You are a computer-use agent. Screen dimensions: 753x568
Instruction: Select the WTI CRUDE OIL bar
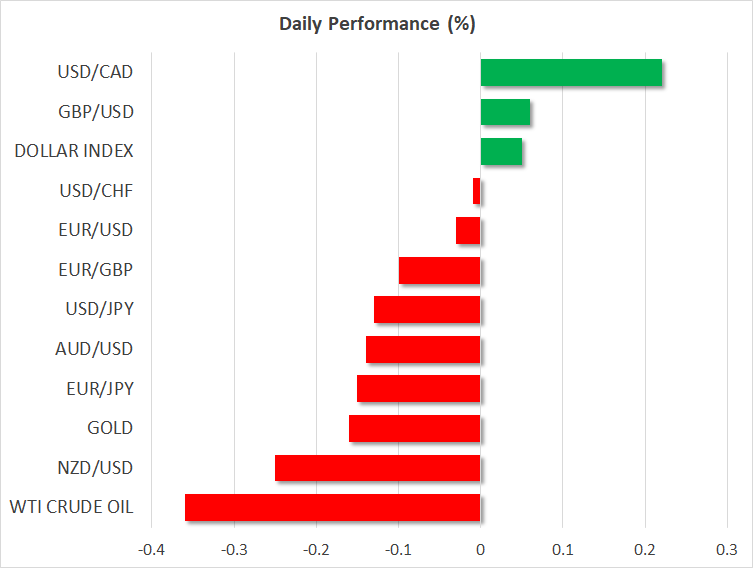coord(333,507)
